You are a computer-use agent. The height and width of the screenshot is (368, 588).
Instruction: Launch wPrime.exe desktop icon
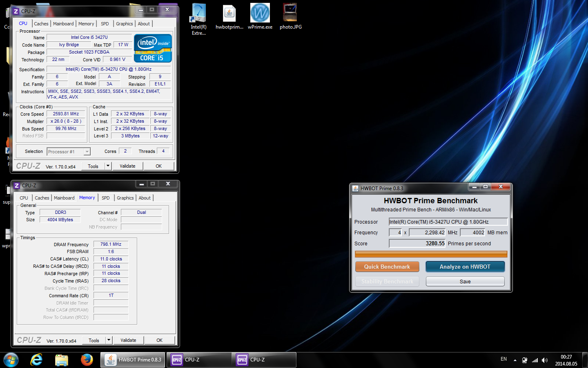point(260,16)
